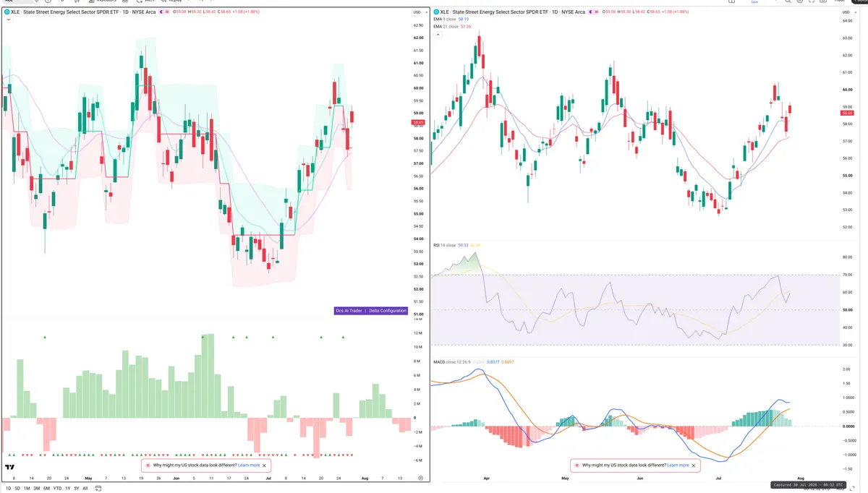This screenshot has width=868, height=493.
Task: Switch to 3M date range
Action: (x=36, y=489)
